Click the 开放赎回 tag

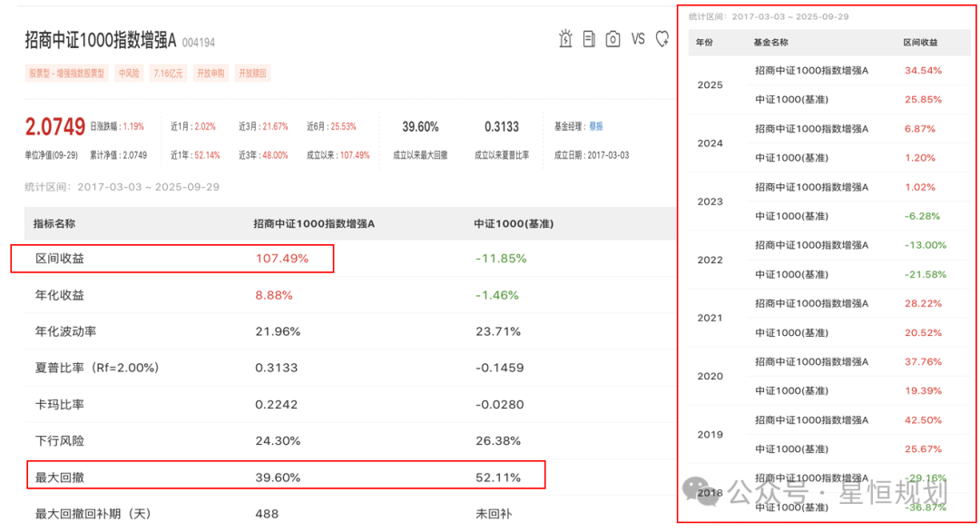pos(252,74)
